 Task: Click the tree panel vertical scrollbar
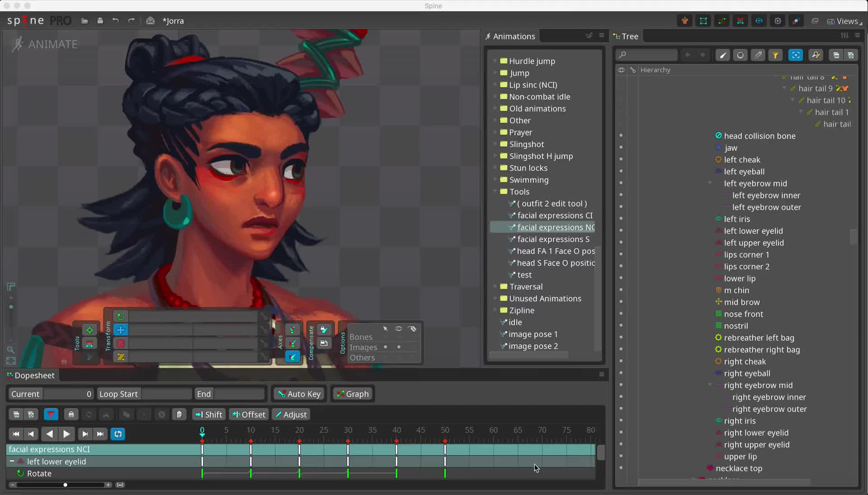click(853, 237)
